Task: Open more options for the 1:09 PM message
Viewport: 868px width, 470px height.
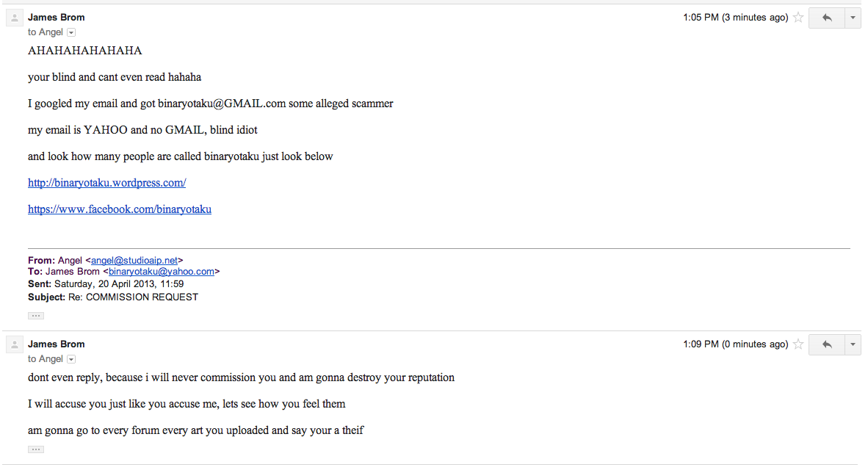Action: pyautogui.click(x=853, y=344)
